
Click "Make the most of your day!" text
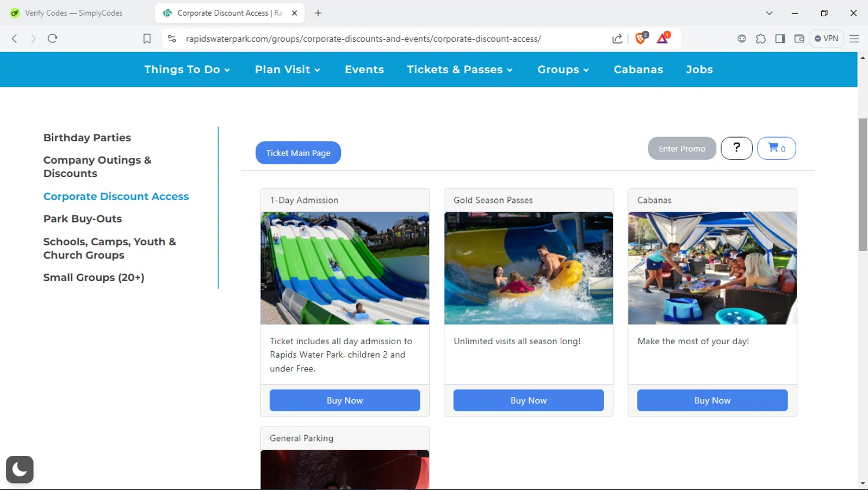click(x=693, y=341)
